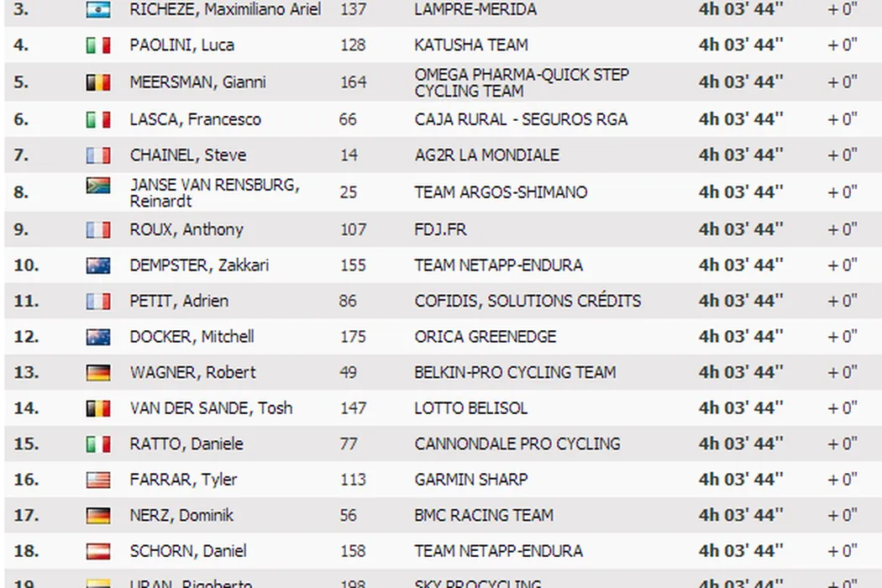The width and height of the screenshot is (882, 588).
Task: Open rider VAN DER SANDE, Tosh
Action: 211,408
